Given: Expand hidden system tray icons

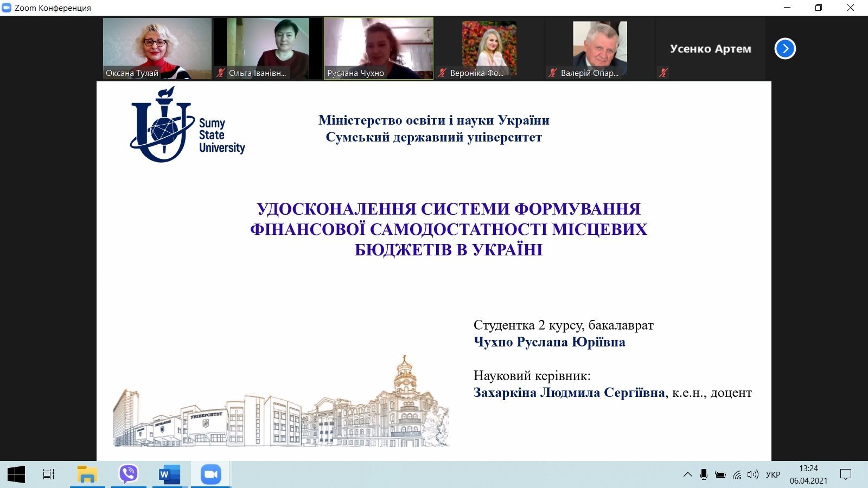Looking at the screenshot, I should tap(687, 474).
